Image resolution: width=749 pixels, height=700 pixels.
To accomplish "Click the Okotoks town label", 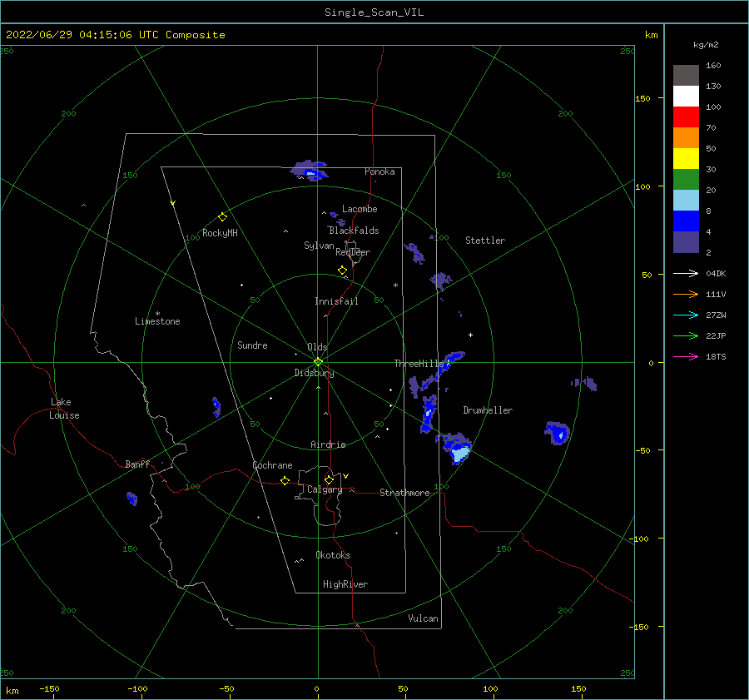I will (x=333, y=555).
